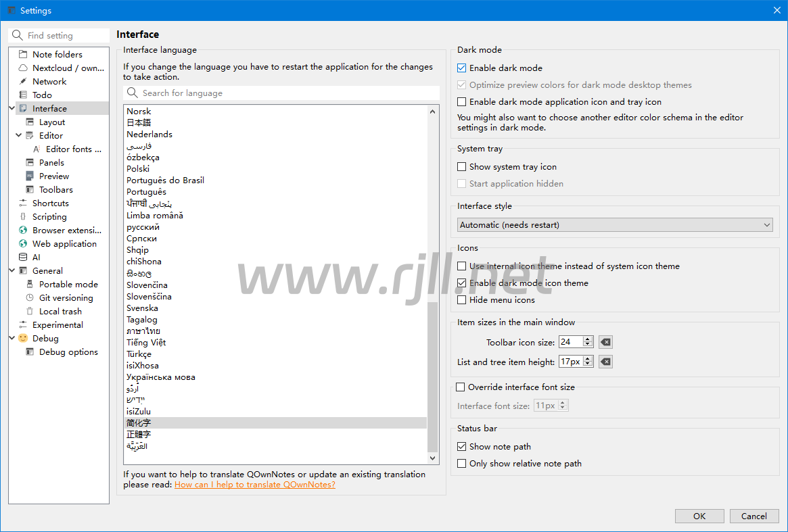Screen dimensions: 788x532
Task: Click the Note folders icon in sidebar
Action: (x=23, y=55)
